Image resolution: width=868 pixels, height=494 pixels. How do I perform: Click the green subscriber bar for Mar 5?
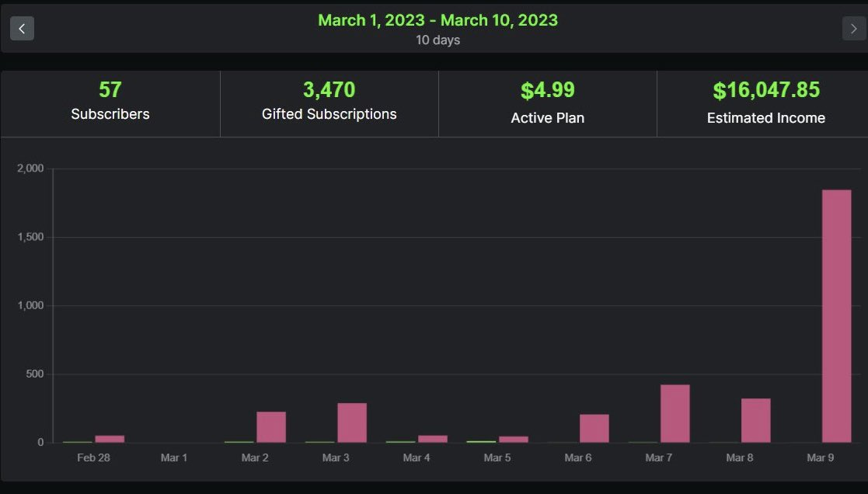pos(480,441)
